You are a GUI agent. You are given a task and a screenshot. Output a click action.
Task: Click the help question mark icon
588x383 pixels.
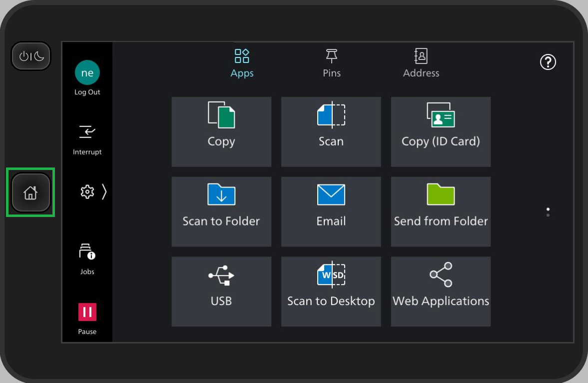[548, 62]
